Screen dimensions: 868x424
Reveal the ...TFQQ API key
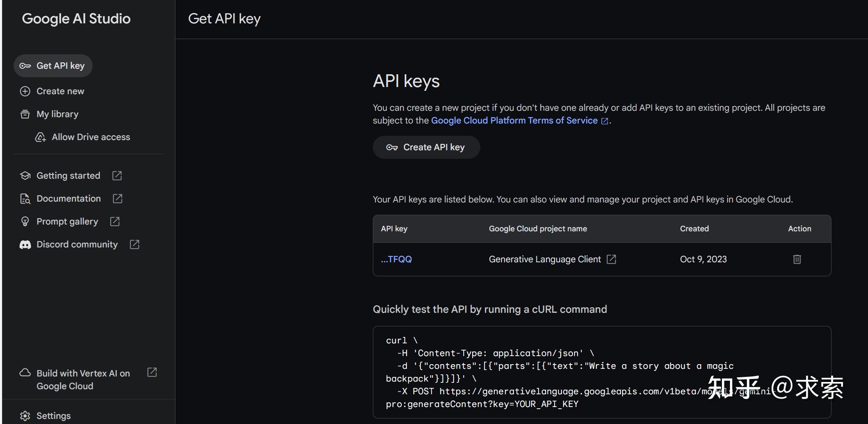(396, 259)
